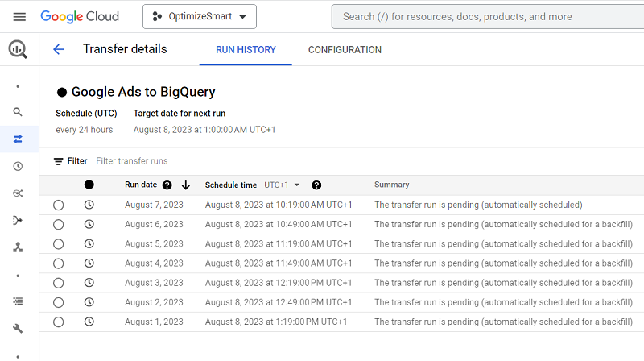Image resolution: width=644 pixels, height=361 pixels.
Task: Click 'Google Ads to BigQuery' title
Action: click(143, 92)
